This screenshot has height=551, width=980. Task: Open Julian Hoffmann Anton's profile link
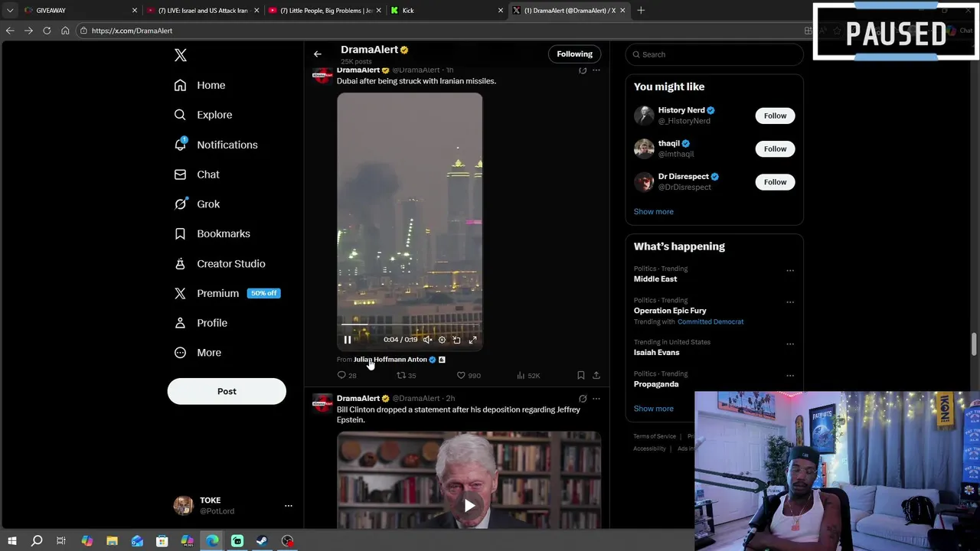coord(390,360)
